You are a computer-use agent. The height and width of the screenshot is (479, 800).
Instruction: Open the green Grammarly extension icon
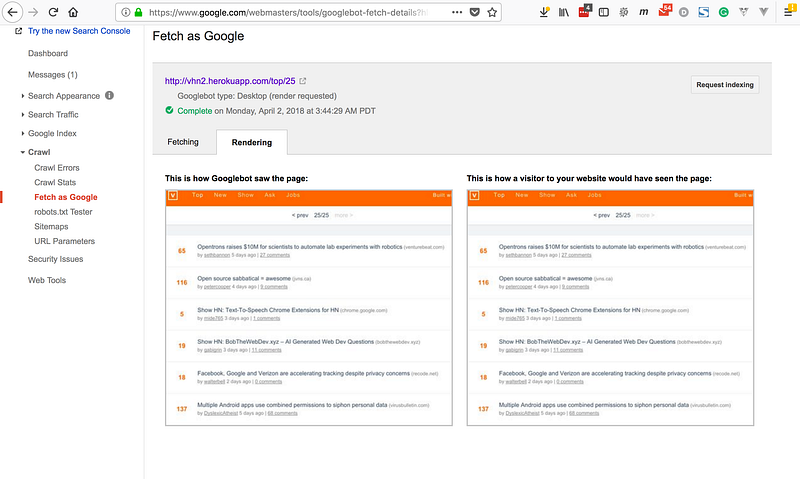tap(723, 12)
